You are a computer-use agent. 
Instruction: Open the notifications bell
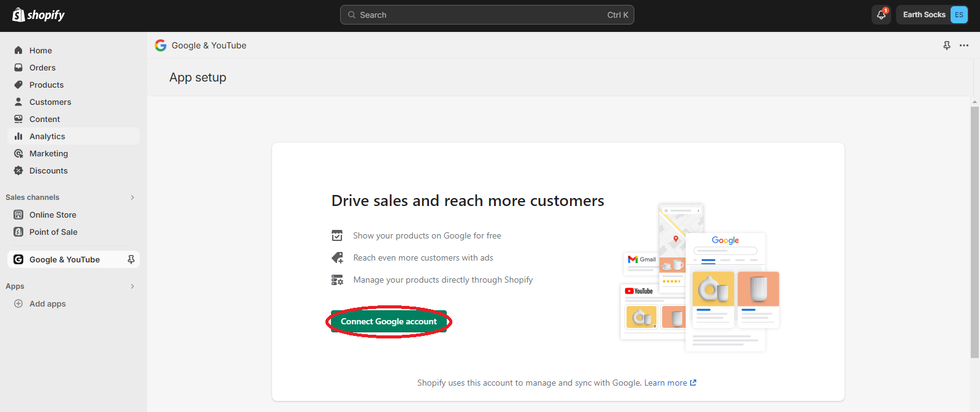coord(881,15)
